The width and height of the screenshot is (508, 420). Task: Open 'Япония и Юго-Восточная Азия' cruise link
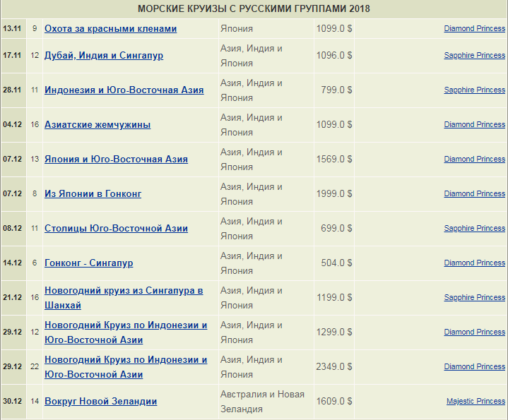tap(116, 160)
